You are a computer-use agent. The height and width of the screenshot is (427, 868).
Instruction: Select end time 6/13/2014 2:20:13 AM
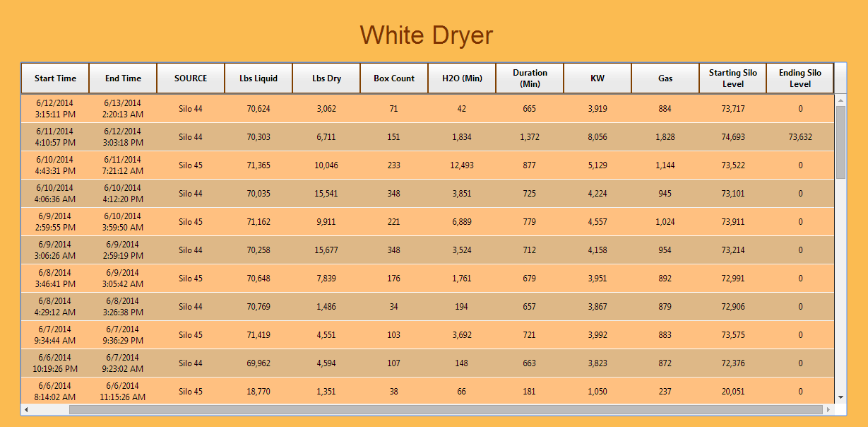[x=124, y=109]
